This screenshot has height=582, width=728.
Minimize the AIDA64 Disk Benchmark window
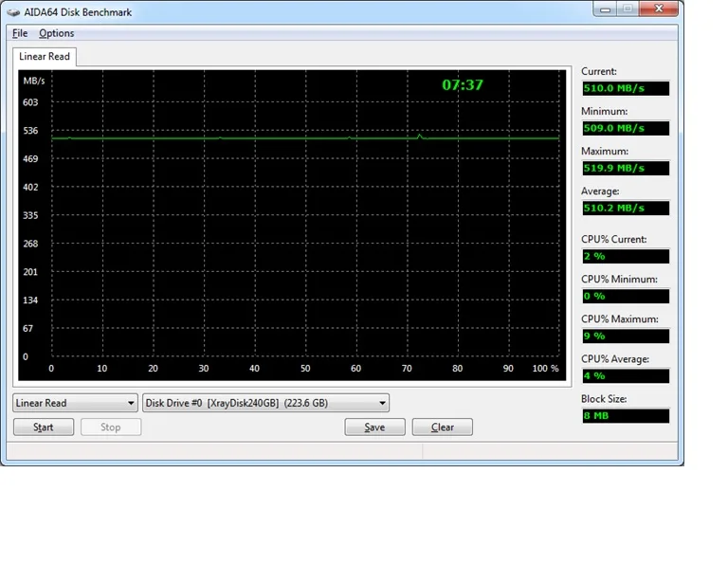pyautogui.click(x=606, y=9)
